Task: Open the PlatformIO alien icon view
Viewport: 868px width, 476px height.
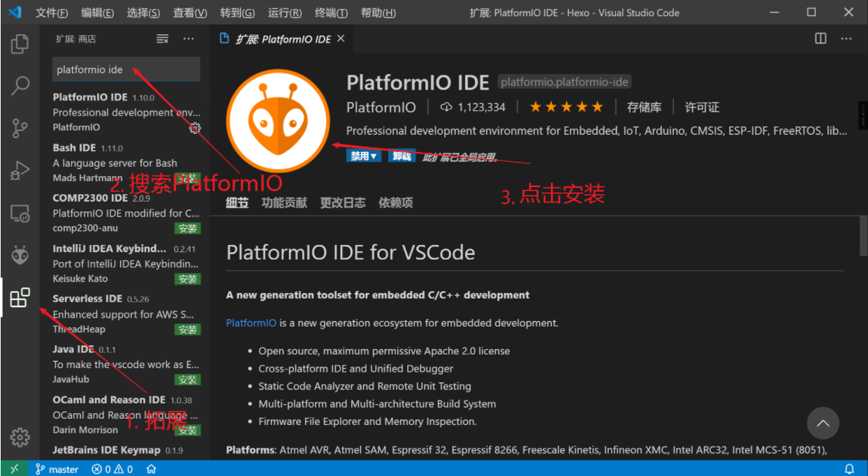Action: (20, 255)
